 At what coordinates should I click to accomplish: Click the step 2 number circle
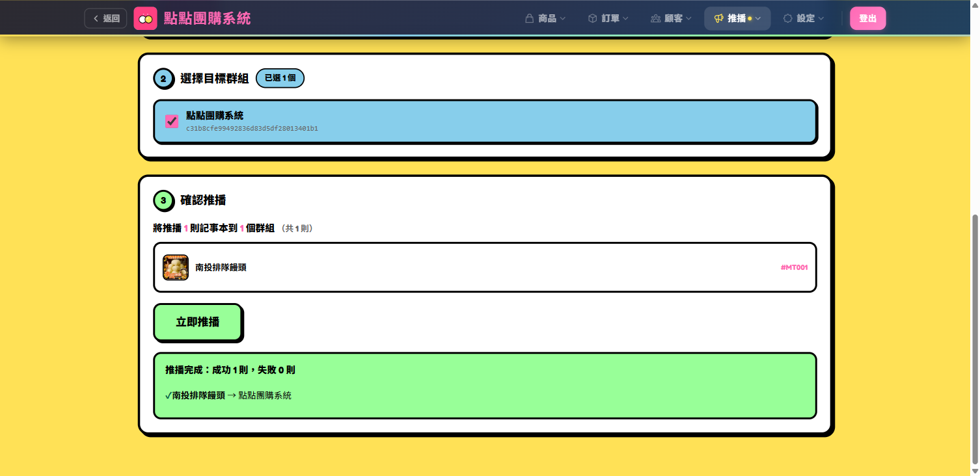tap(163, 79)
